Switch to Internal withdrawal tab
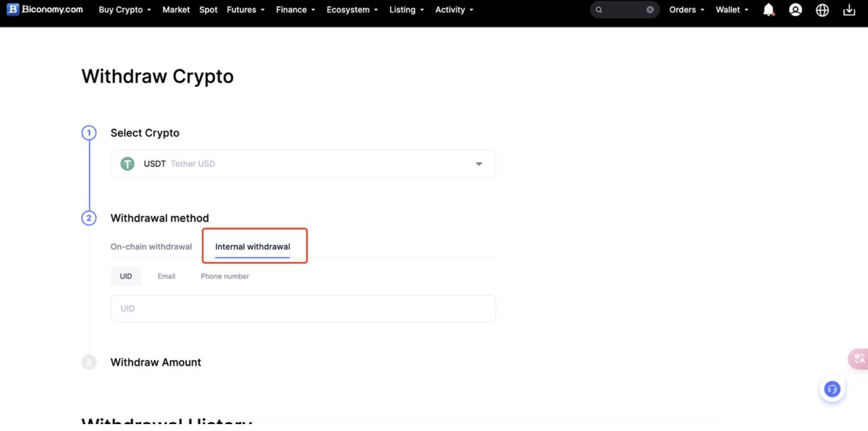 (253, 246)
